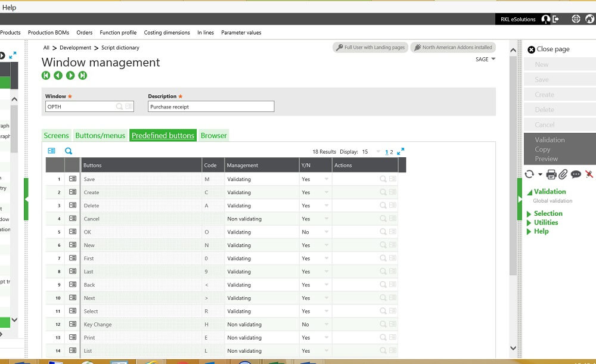Click the grid search magnifier icon

pyautogui.click(x=68, y=151)
